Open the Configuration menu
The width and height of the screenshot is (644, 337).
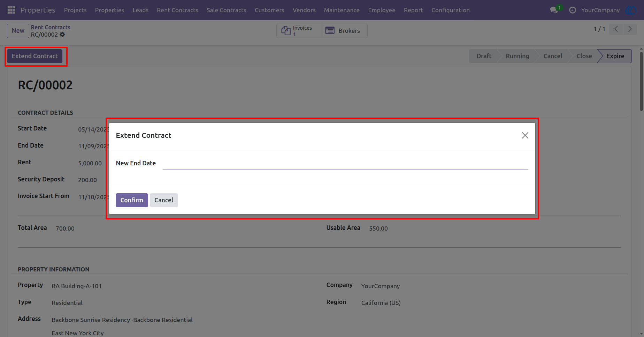coord(451,10)
